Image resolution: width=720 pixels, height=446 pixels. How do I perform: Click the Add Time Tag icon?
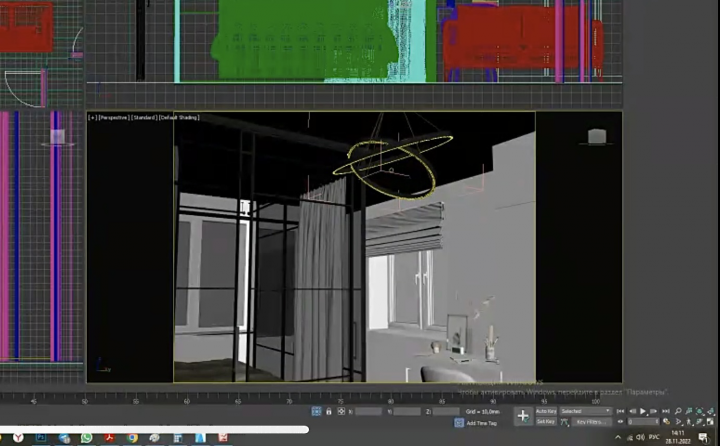coord(459,423)
